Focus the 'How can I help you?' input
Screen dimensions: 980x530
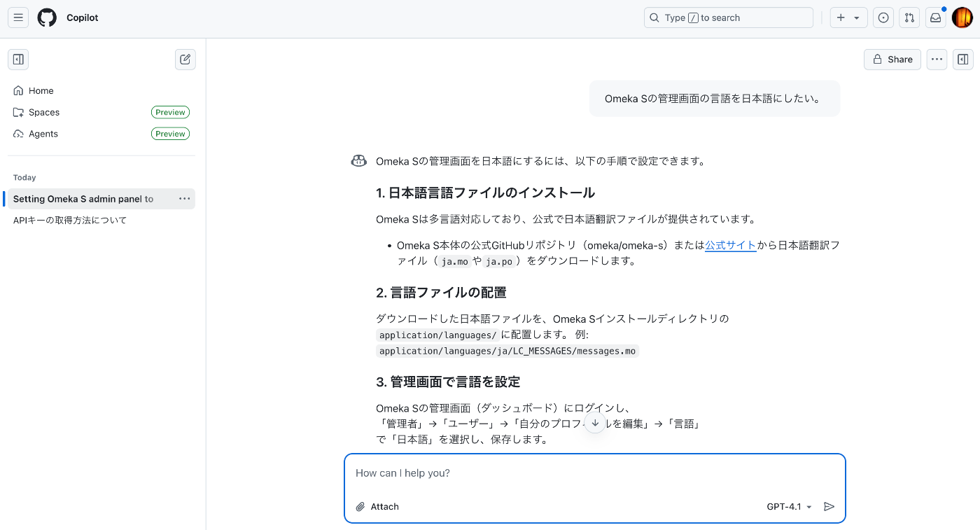point(595,473)
